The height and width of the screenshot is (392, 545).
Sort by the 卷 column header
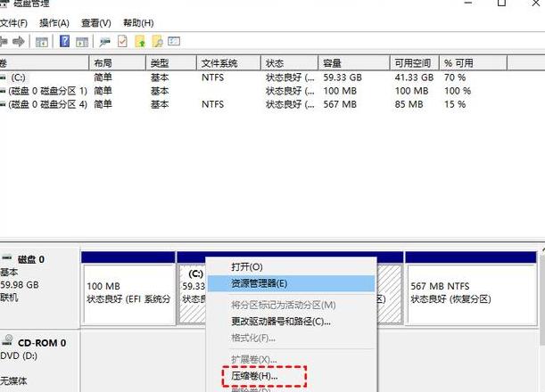tap(44, 63)
